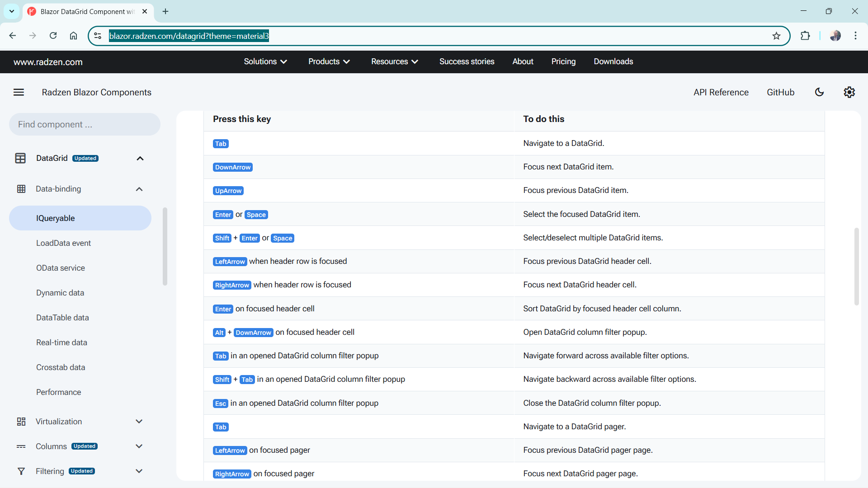
Task: Open the theme settings gear icon
Action: pos(849,92)
